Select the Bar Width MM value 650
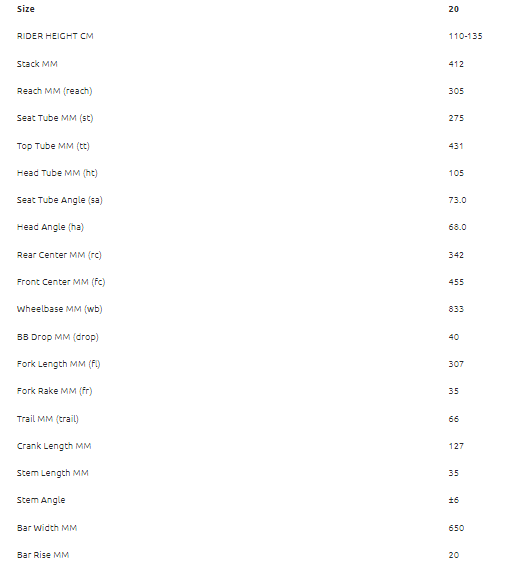This screenshot has width=507, height=569. pyautogui.click(x=456, y=528)
